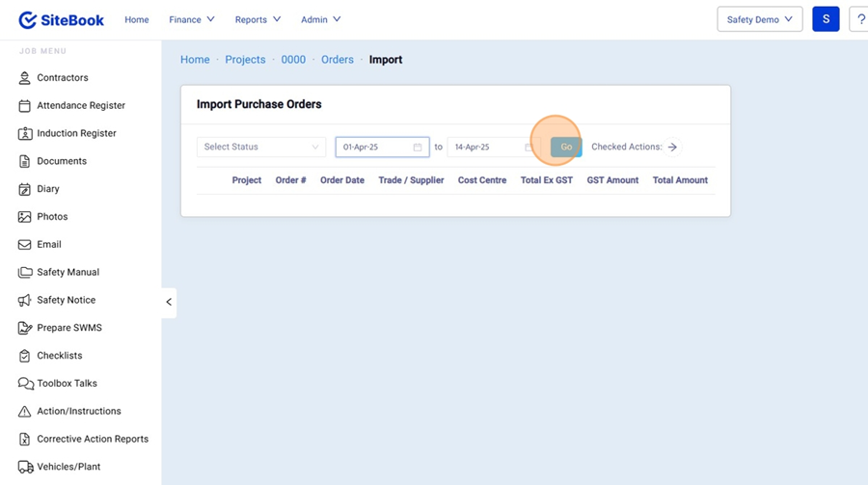Open the Safety Demo project selector
Viewport: 868px width, 485px height.
[x=759, y=19]
